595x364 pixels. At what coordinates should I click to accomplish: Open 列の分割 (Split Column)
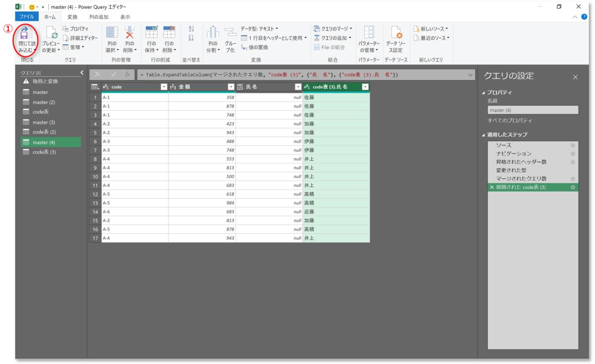213,40
